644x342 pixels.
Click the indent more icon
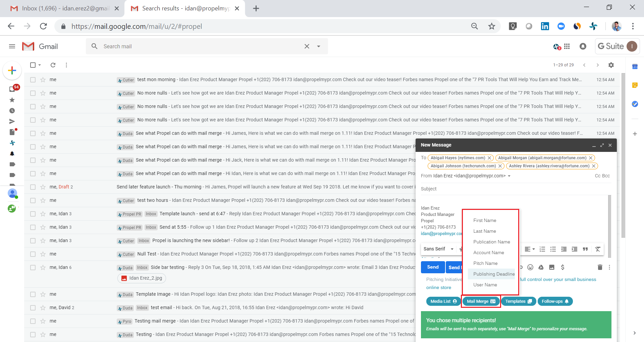coord(575,249)
